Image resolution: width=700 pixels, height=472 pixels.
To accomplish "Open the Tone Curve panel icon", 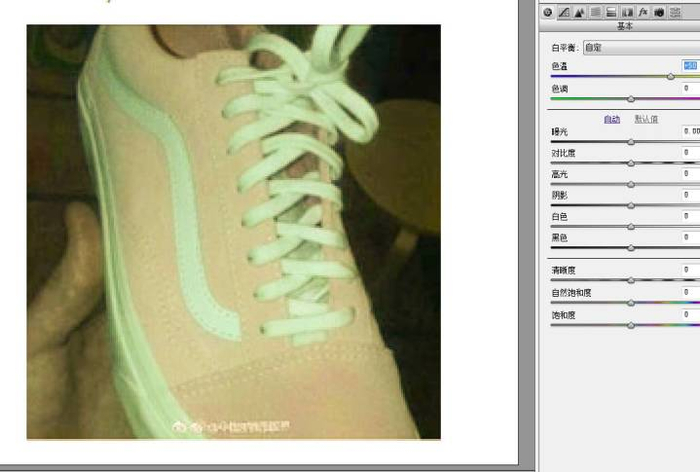I will click(564, 13).
